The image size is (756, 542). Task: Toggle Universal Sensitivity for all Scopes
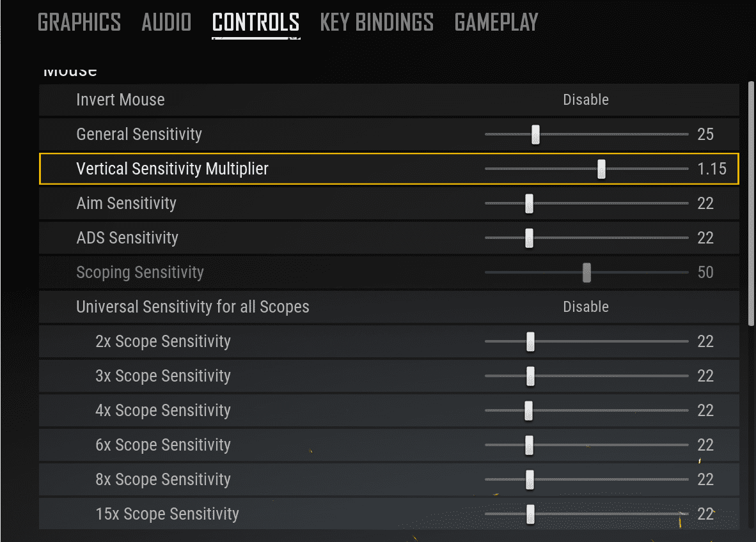[x=585, y=307]
